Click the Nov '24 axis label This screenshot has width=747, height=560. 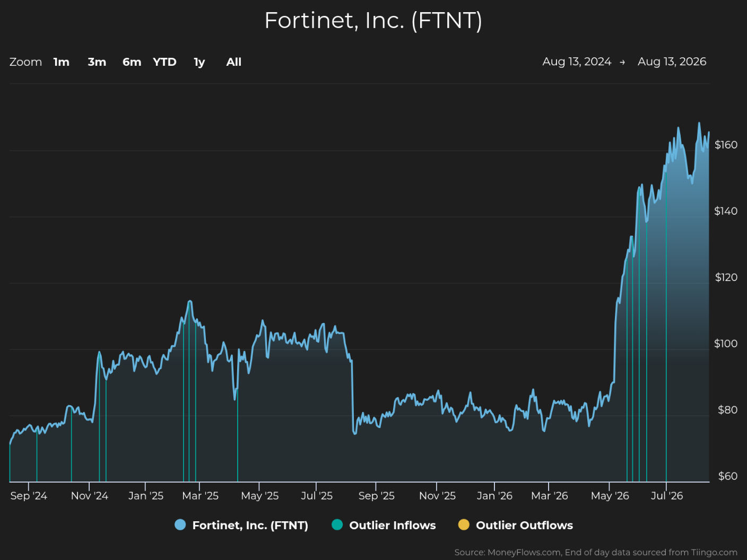(x=90, y=496)
